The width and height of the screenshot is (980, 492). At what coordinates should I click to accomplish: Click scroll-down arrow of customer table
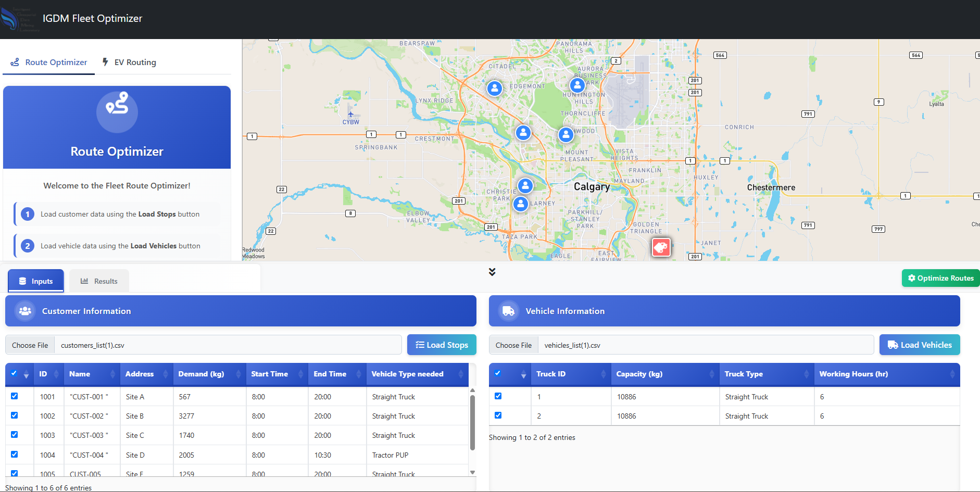tap(472, 472)
